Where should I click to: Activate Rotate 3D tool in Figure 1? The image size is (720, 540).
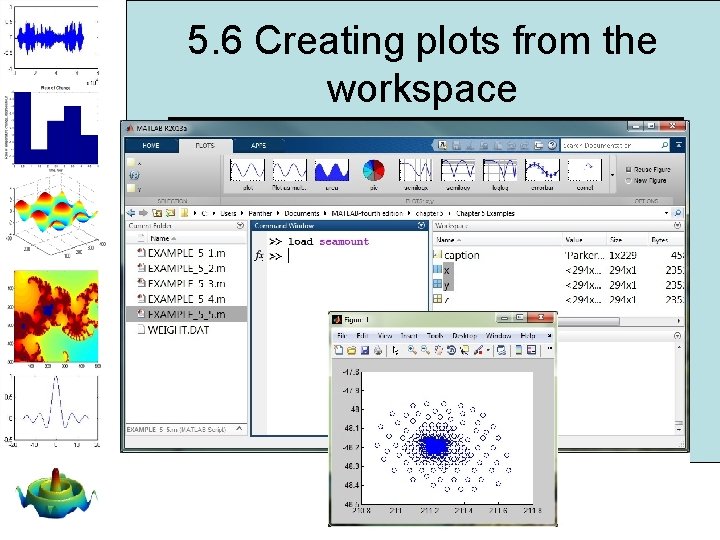451,350
